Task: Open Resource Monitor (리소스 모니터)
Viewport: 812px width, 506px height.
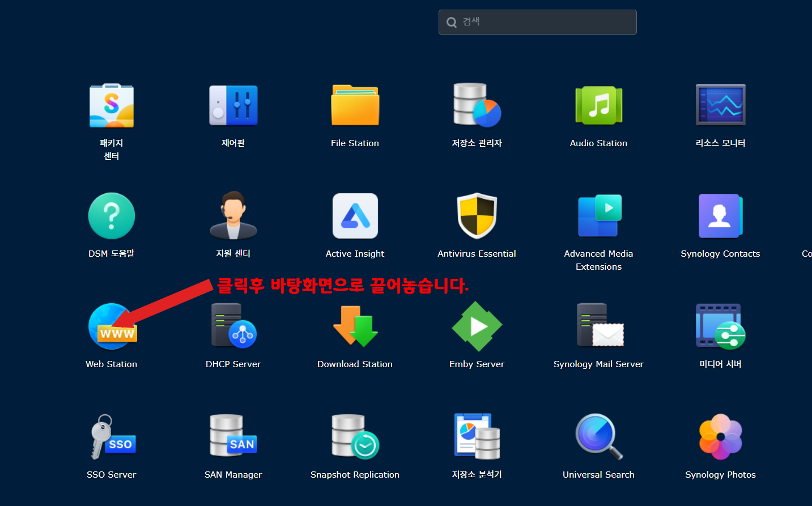Action: click(x=721, y=105)
